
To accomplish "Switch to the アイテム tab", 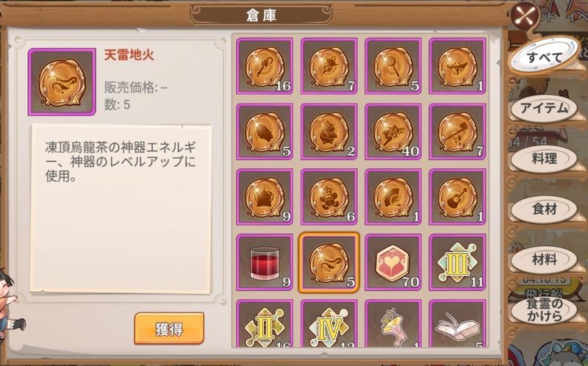I will [x=544, y=108].
